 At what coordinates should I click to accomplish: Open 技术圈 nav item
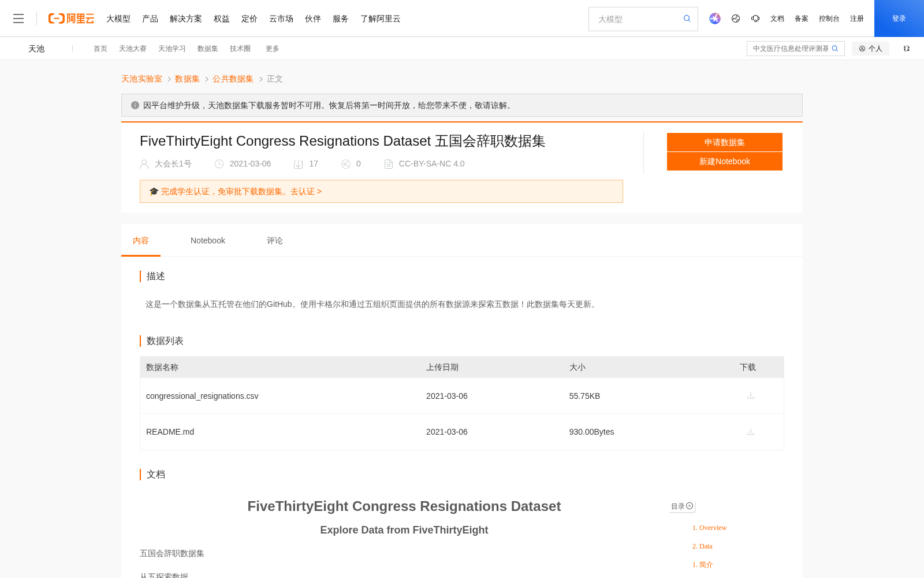coord(240,49)
